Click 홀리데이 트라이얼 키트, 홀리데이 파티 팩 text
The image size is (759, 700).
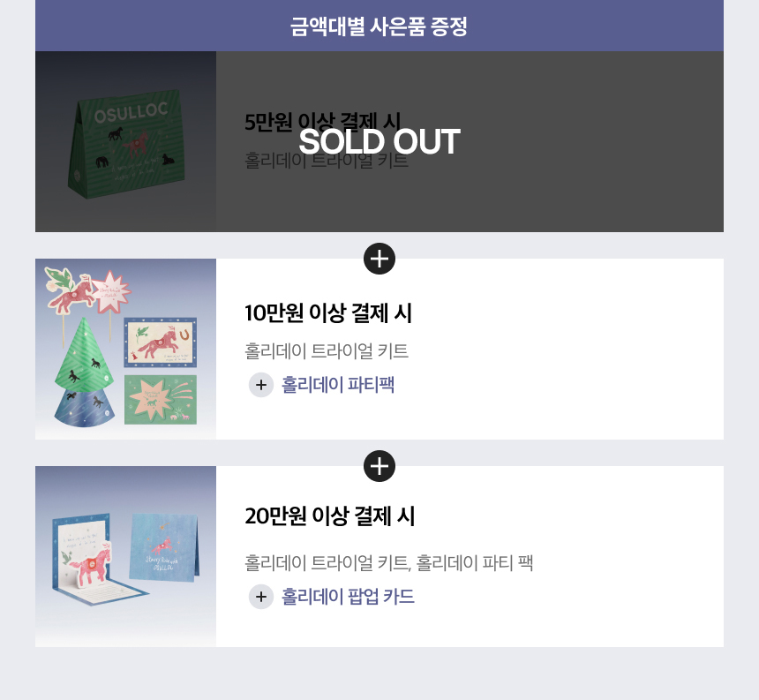389,562
